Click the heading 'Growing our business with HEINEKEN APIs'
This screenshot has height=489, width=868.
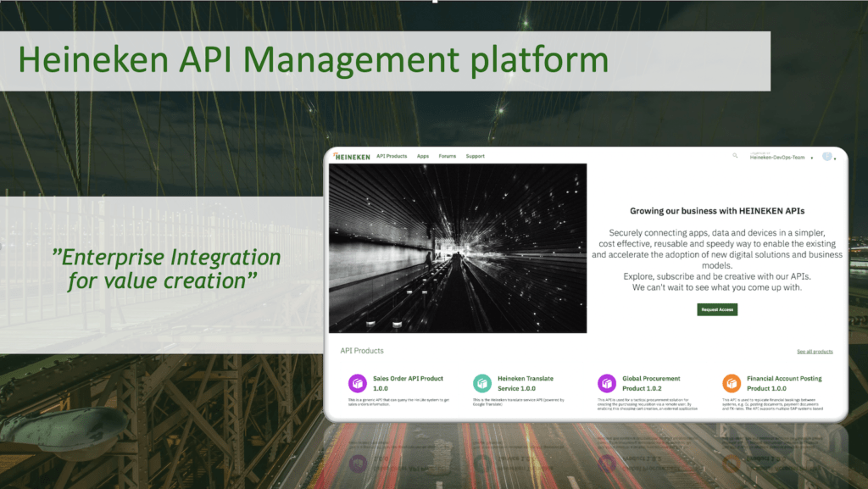click(x=717, y=211)
